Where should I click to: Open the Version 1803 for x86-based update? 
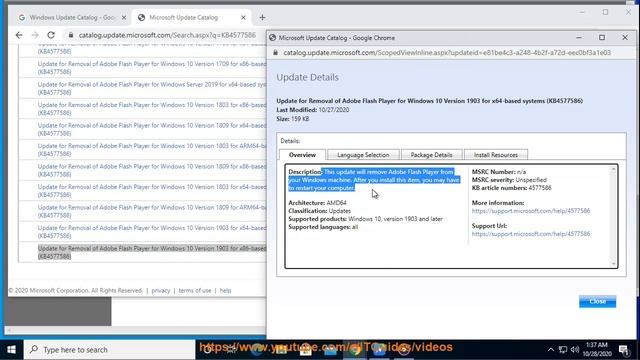152,109
